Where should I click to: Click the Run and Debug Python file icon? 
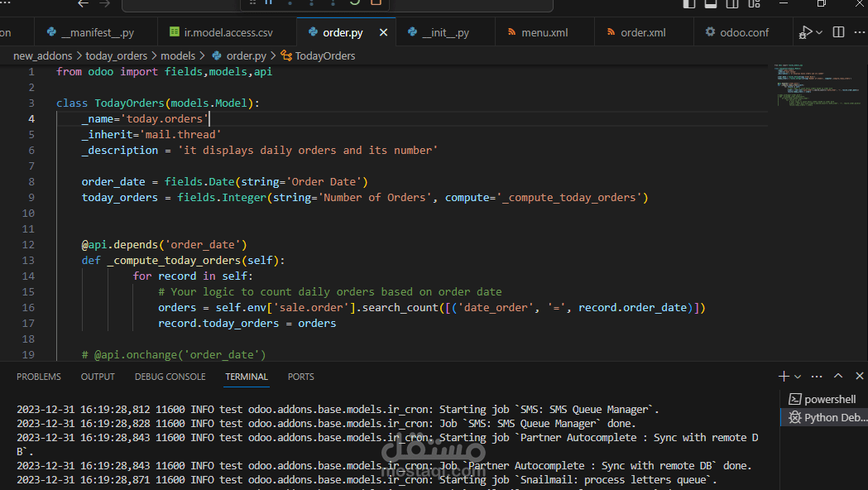(x=805, y=32)
